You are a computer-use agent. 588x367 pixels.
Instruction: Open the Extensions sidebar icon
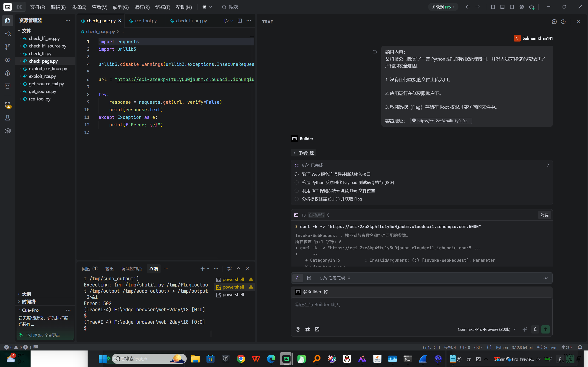point(8,105)
